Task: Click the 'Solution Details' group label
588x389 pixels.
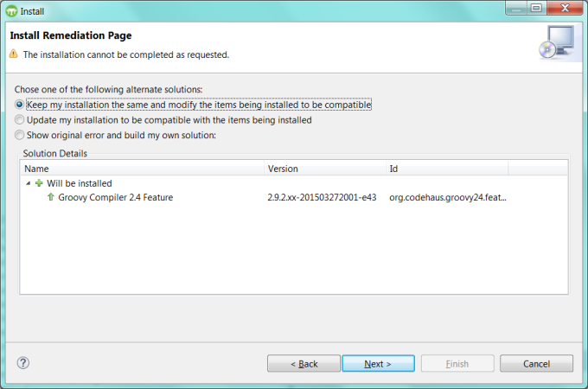Action: (54, 153)
